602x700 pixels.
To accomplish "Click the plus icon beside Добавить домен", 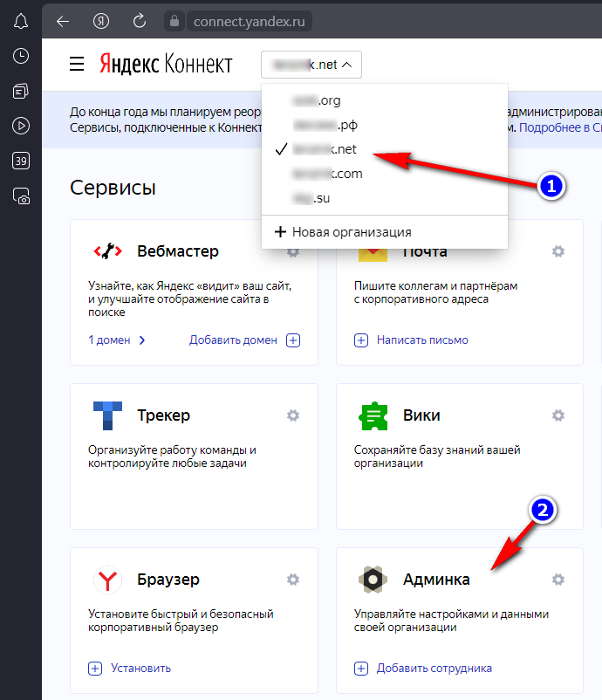I will point(293,340).
